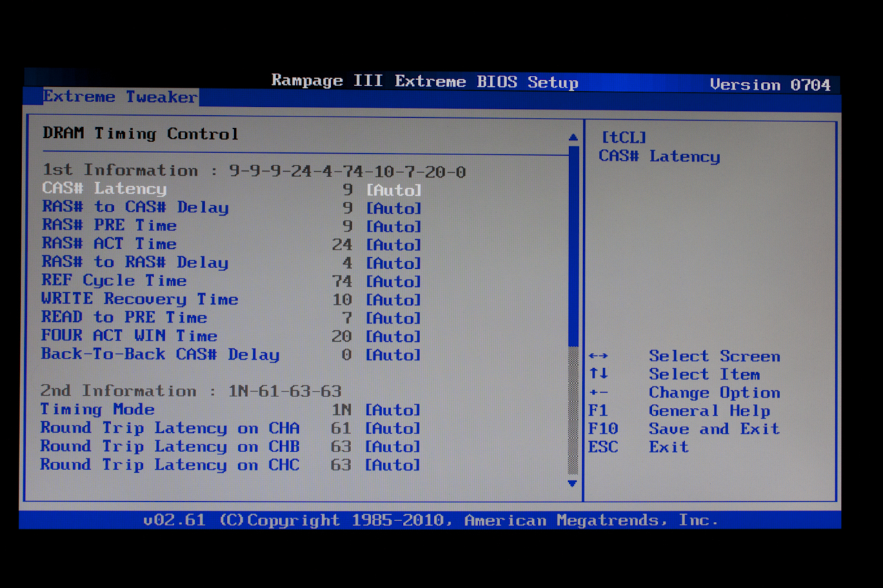883x588 pixels.
Task: Select the CAS# Latency label
Action: tap(104, 188)
